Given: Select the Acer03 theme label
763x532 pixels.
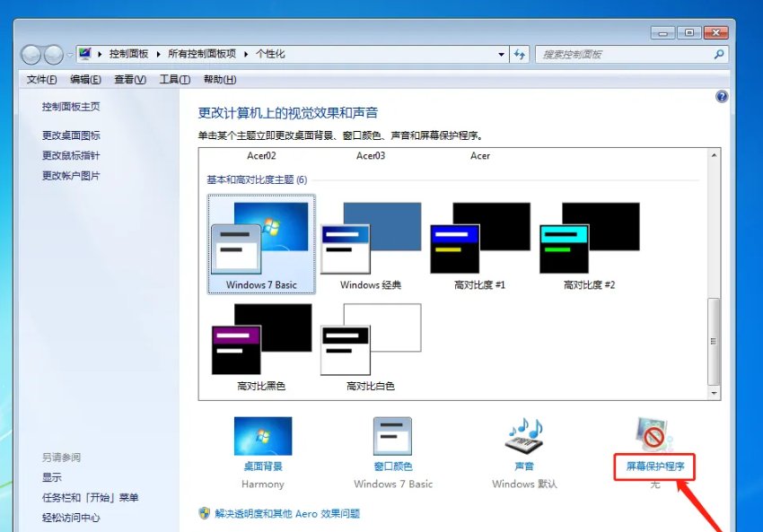Looking at the screenshot, I should point(371,155).
